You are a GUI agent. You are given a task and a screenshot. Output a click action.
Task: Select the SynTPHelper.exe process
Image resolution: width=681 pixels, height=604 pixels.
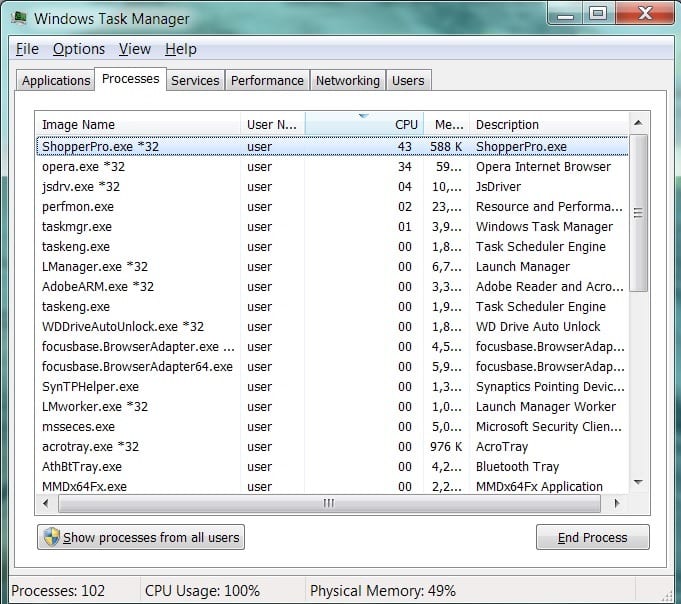tap(332, 386)
